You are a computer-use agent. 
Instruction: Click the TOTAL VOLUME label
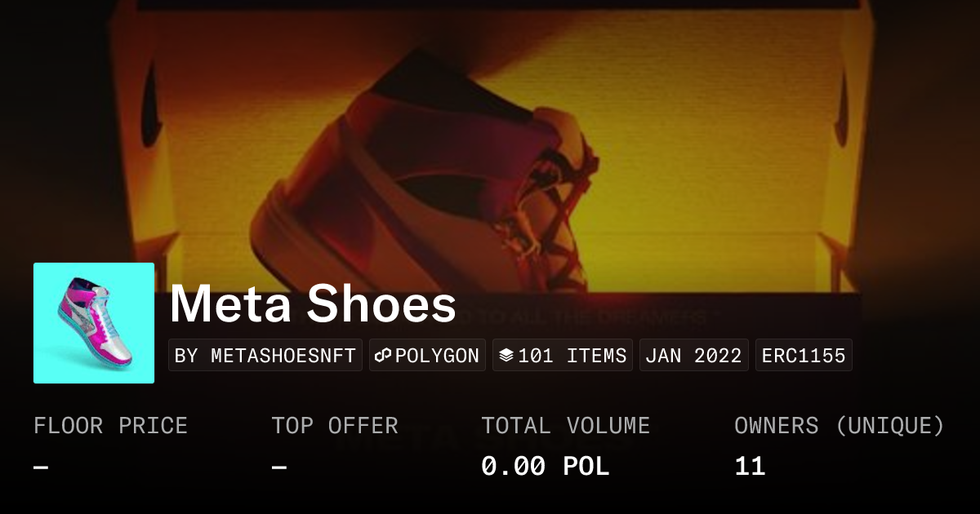coord(565,426)
